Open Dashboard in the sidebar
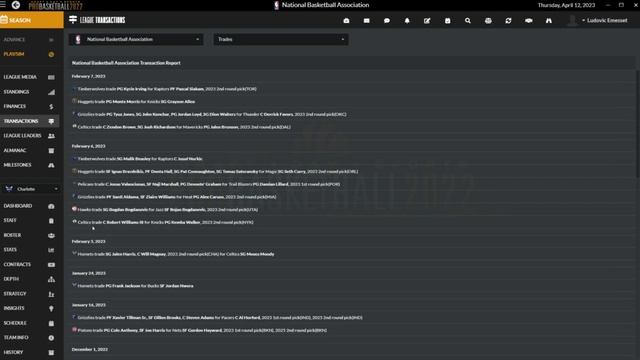 29,206
